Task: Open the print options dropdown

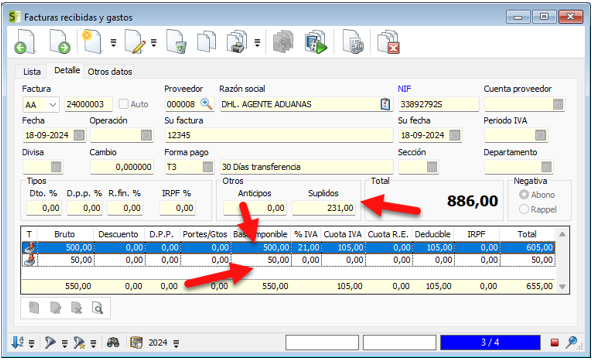Action: tap(257, 43)
